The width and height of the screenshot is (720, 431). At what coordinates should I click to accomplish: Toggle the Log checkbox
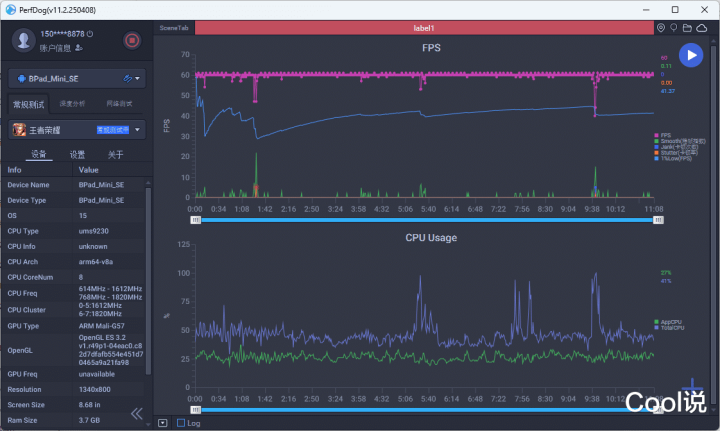pyautogui.click(x=181, y=423)
